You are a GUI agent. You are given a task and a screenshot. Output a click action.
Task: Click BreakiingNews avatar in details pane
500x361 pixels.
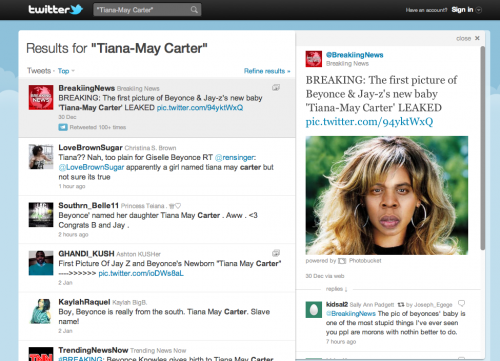click(x=314, y=59)
